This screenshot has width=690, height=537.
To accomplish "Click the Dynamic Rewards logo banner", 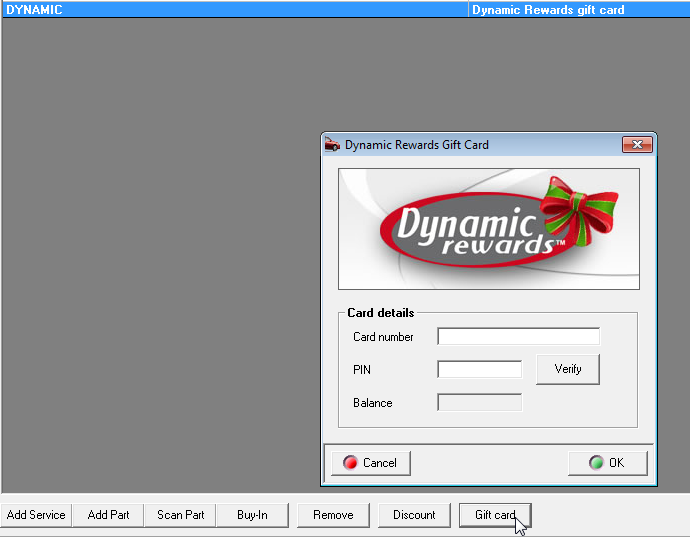I will point(489,229).
